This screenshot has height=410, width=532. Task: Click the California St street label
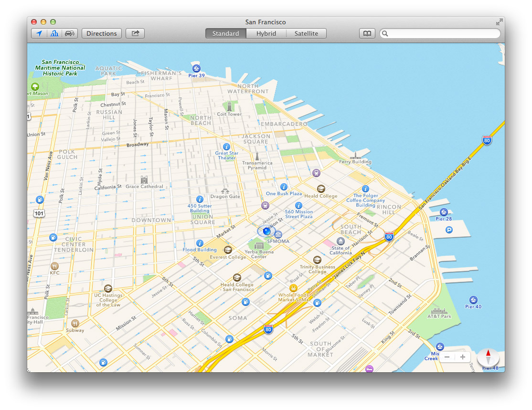(108, 187)
